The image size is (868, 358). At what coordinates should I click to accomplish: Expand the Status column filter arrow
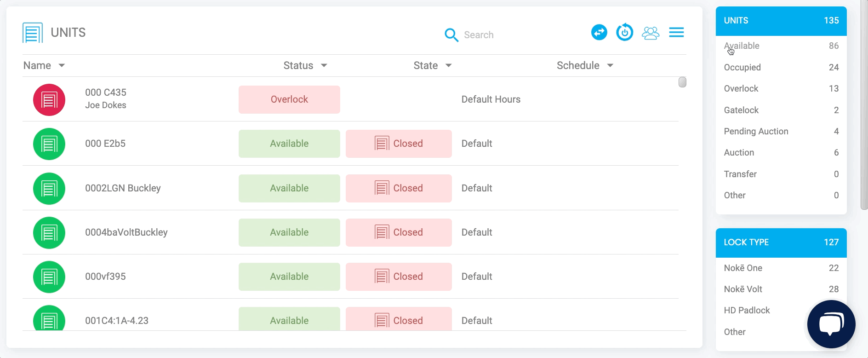pos(324,66)
